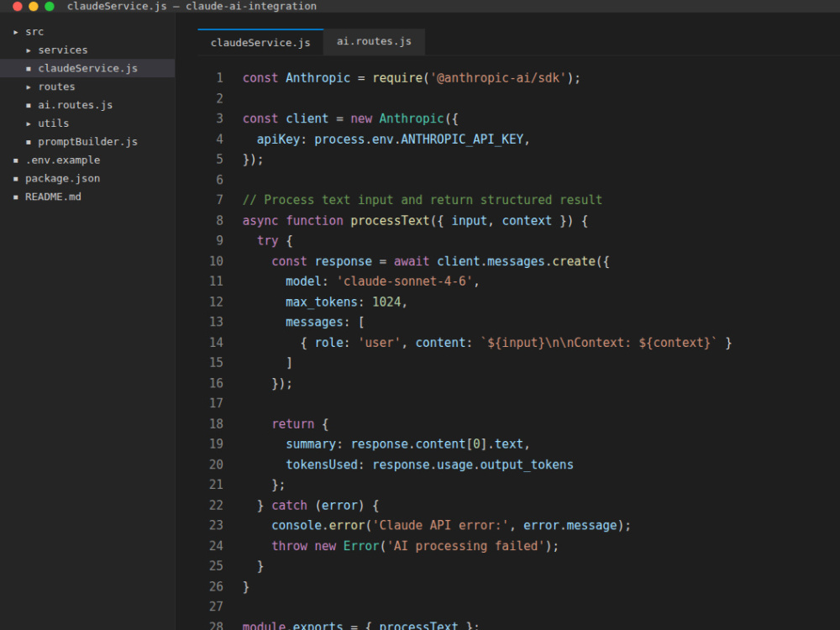
Task: Select the utils folder label
Action: click(53, 123)
